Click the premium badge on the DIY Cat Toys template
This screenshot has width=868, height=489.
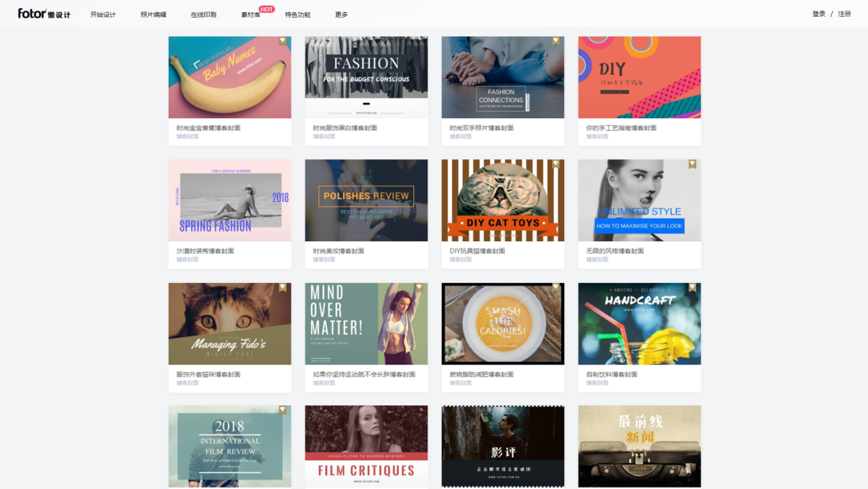point(556,165)
